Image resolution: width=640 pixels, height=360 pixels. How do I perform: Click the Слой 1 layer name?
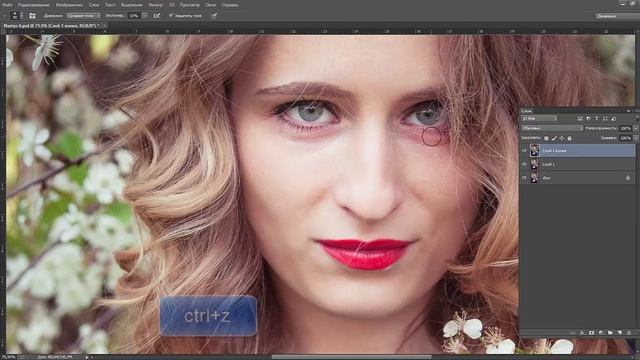tap(548, 164)
